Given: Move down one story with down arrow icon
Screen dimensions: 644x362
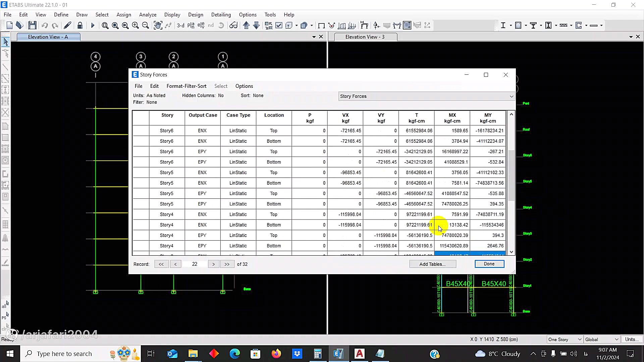Looking at the screenshot, I should click(256, 25).
